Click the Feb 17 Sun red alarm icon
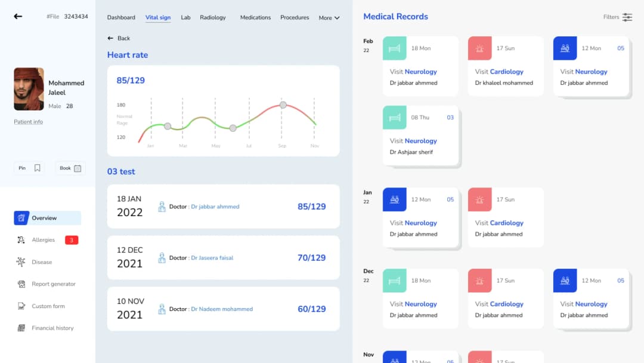The height and width of the screenshot is (363, 644). coord(479,48)
